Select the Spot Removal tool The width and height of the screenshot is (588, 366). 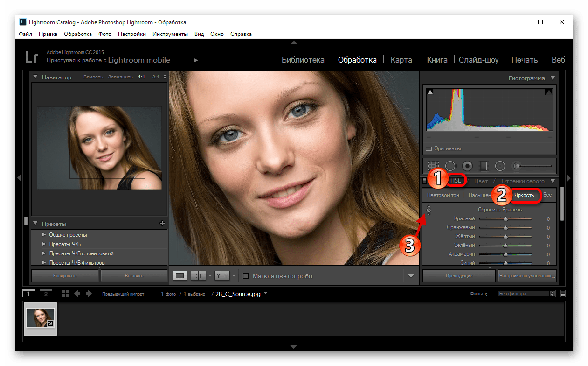[x=450, y=166]
